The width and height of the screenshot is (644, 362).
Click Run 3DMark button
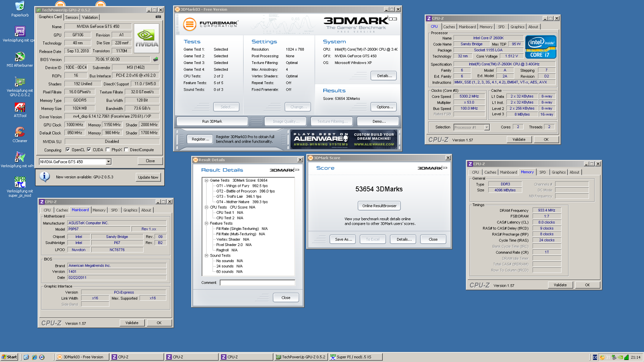(212, 121)
